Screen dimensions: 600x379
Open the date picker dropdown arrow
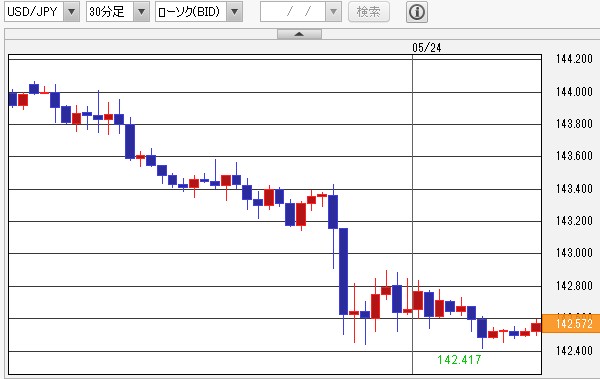pos(333,12)
